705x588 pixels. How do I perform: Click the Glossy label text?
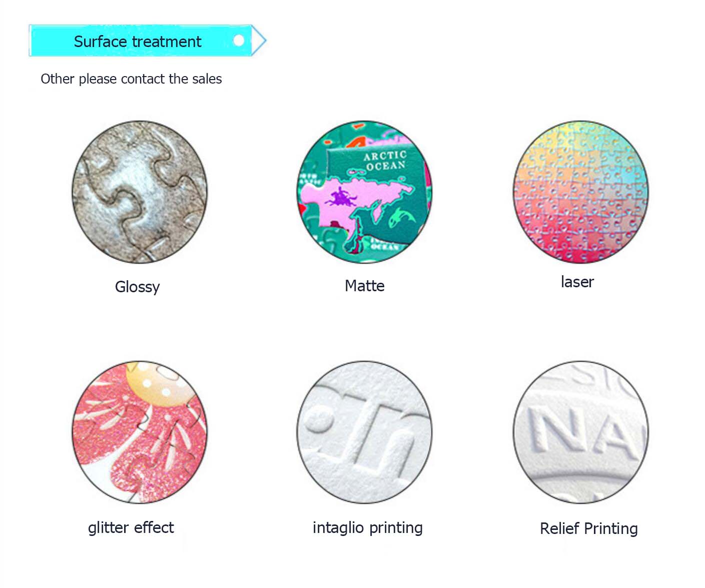[137, 287]
